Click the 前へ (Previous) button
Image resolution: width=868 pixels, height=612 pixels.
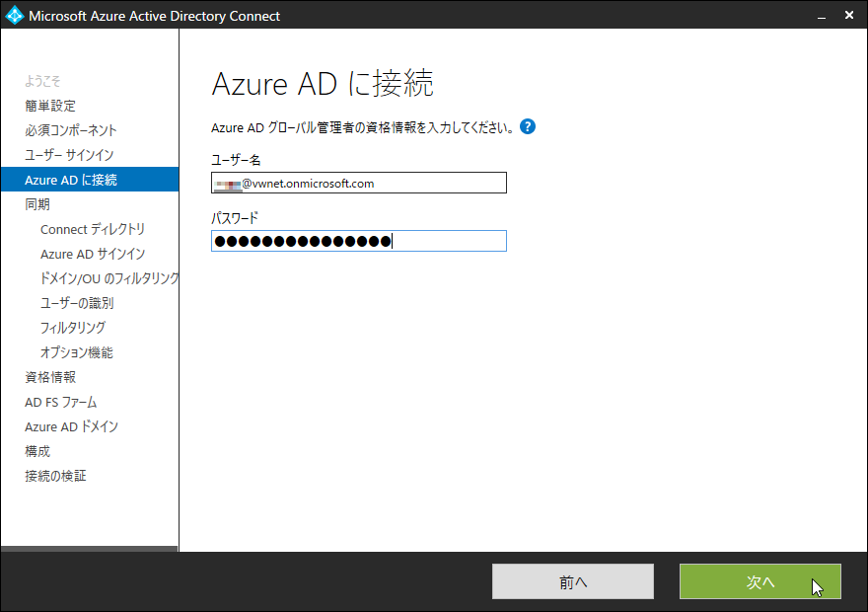[573, 581]
